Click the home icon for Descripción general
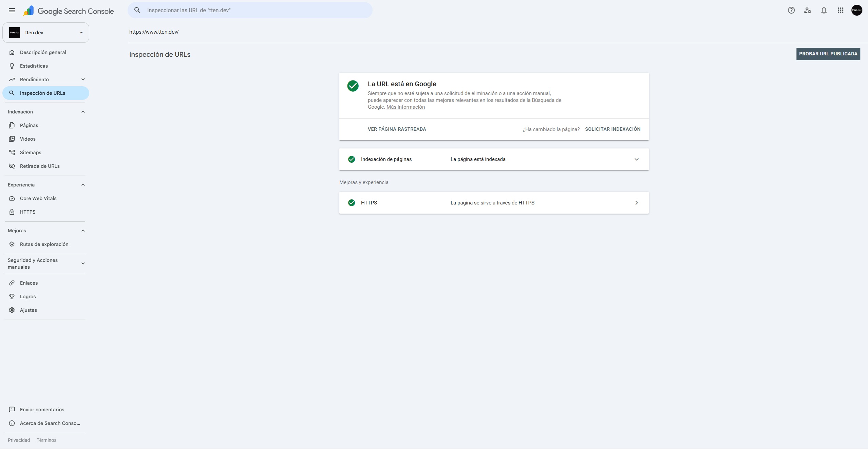This screenshot has height=449, width=868. 12,52
